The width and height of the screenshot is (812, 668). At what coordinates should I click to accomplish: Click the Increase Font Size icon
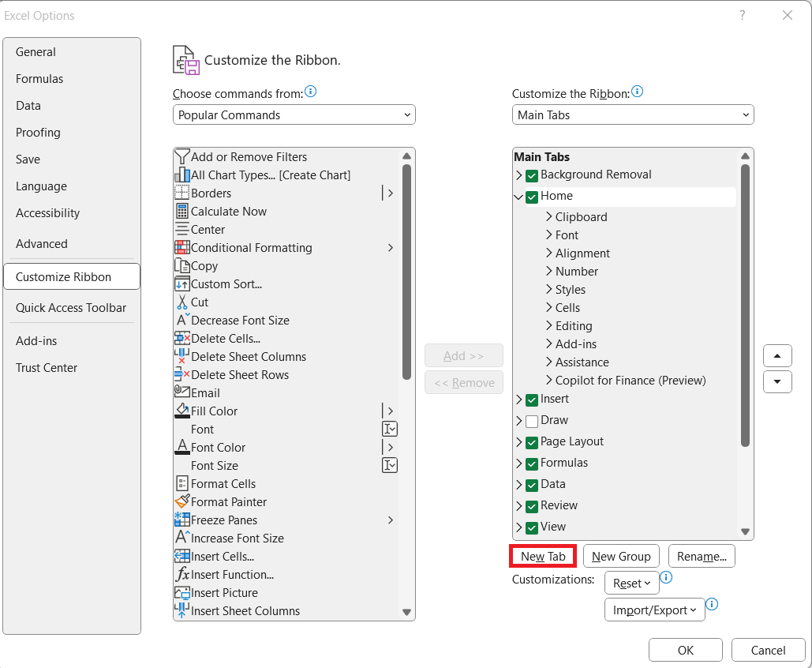coord(181,538)
